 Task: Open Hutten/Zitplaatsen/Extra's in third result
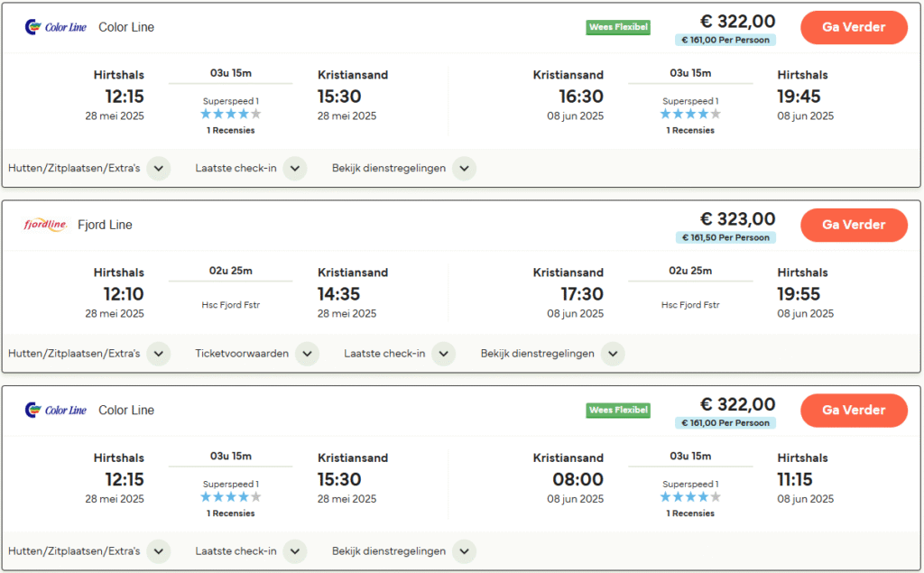(x=159, y=551)
